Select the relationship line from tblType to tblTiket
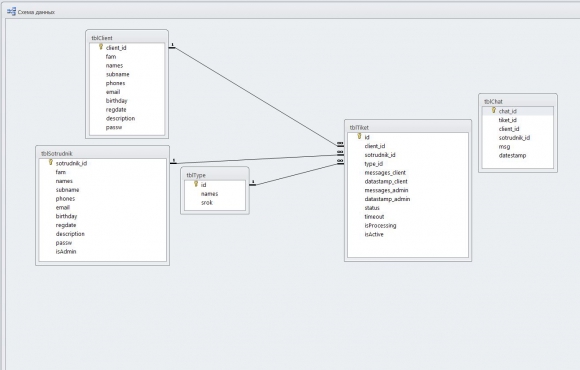 (x=296, y=174)
